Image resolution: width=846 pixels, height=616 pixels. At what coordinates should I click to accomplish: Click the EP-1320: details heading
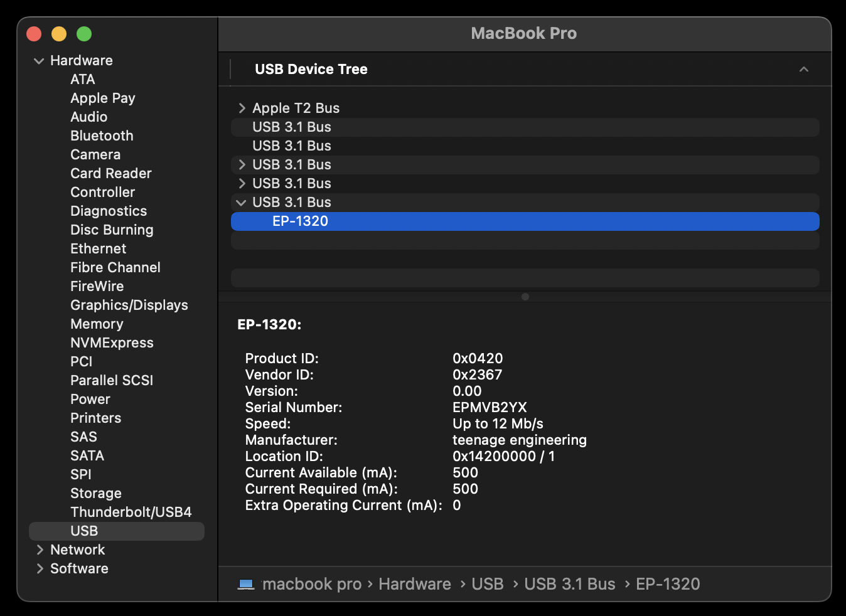pyautogui.click(x=269, y=325)
